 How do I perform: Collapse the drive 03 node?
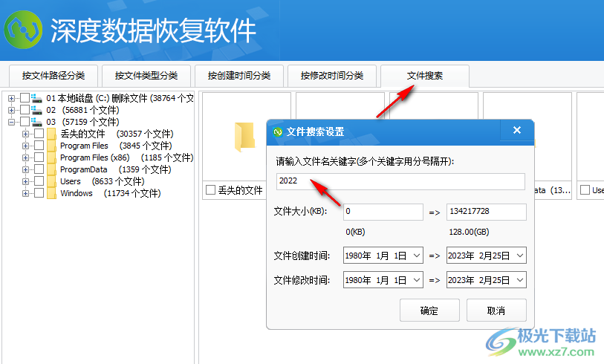click(11, 122)
